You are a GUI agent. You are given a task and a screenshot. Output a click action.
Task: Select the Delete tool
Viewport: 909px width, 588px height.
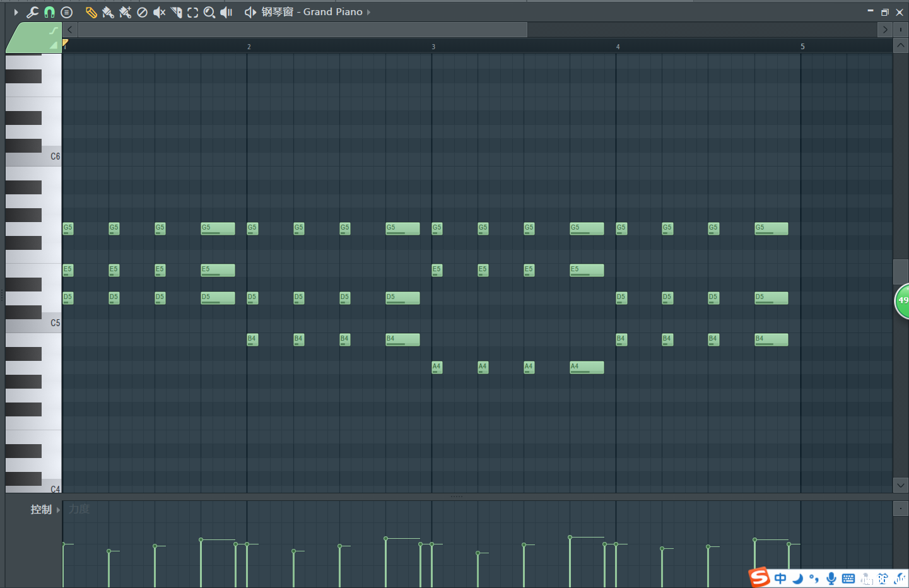click(142, 12)
